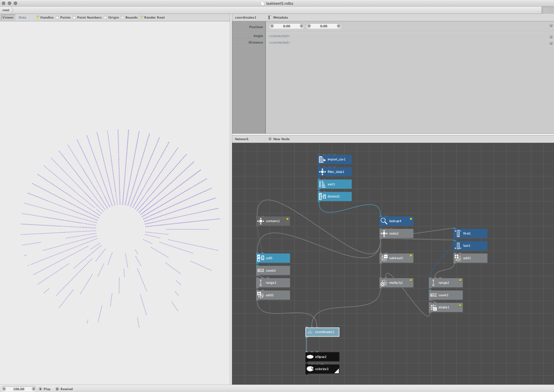
Task: Click the coordinates1 title in parameters pane
Action: click(245, 17)
